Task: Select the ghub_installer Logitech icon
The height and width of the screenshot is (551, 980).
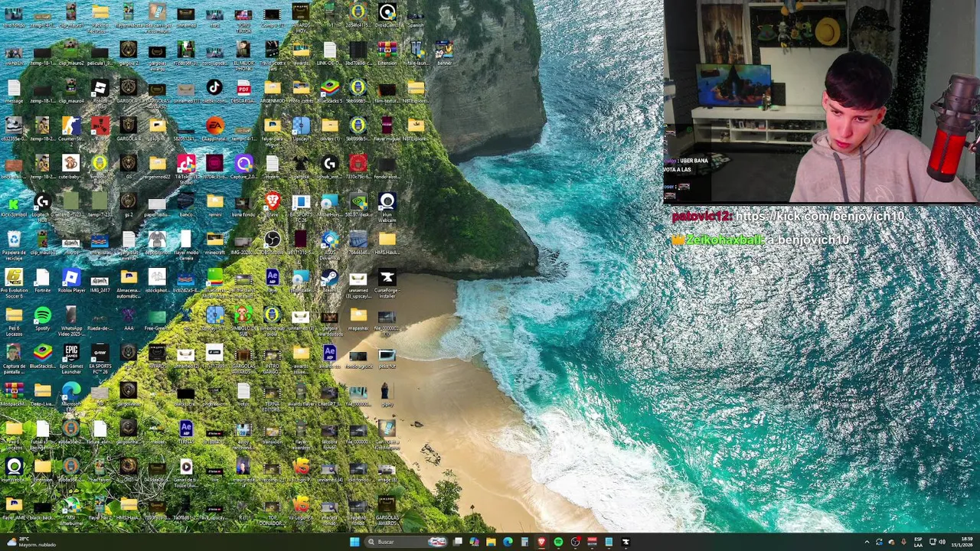Action: pos(329,167)
